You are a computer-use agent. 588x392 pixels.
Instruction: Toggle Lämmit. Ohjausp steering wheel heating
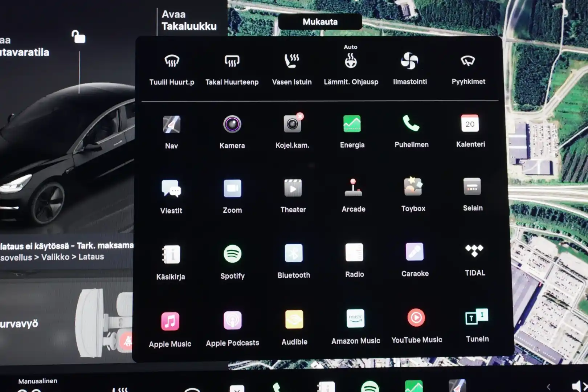[x=351, y=61]
